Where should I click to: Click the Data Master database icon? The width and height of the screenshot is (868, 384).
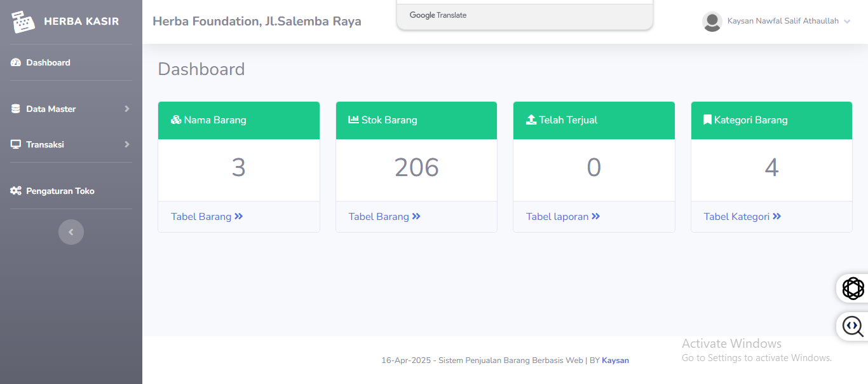tap(16, 109)
